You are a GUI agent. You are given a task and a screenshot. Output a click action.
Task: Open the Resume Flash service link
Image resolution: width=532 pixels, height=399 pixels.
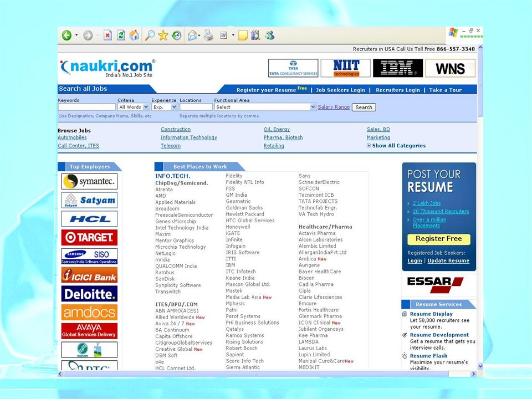tap(428, 356)
